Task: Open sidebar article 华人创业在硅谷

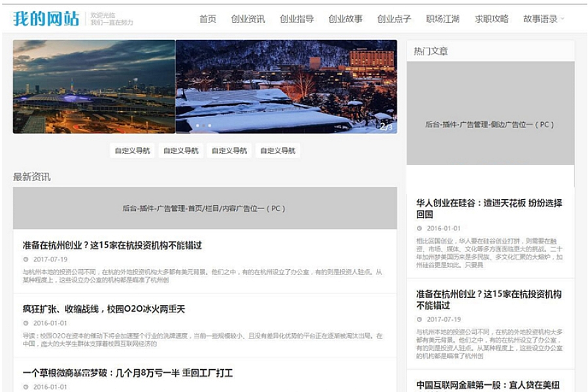Action: pyautogui.click(x=489, y=208)
